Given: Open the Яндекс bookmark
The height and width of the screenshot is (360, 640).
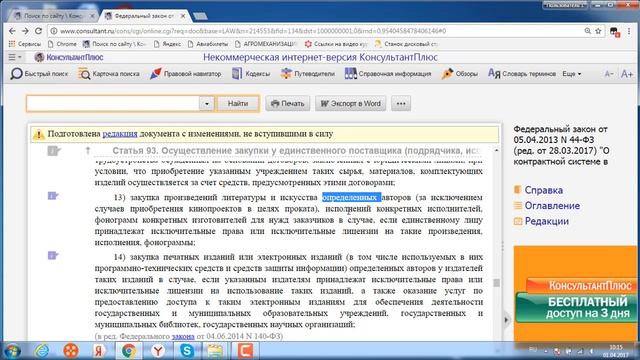Looking at the screenshot, I should (167, 44).
